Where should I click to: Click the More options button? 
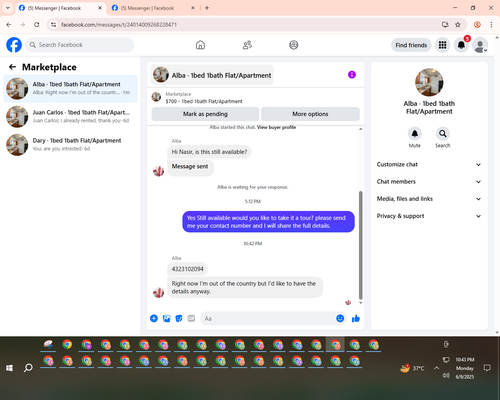310,114
